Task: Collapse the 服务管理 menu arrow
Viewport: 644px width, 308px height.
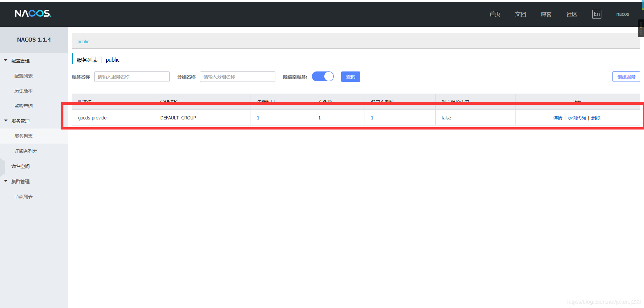Action: (x=6, y=121)
